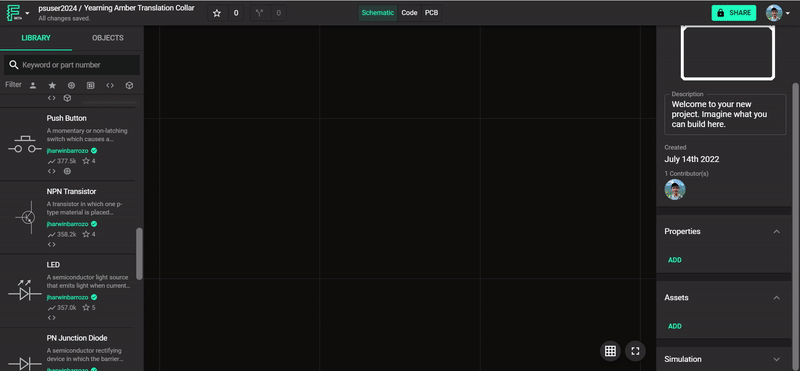Click the July 14th 2022 created date

tap(691, 159)
